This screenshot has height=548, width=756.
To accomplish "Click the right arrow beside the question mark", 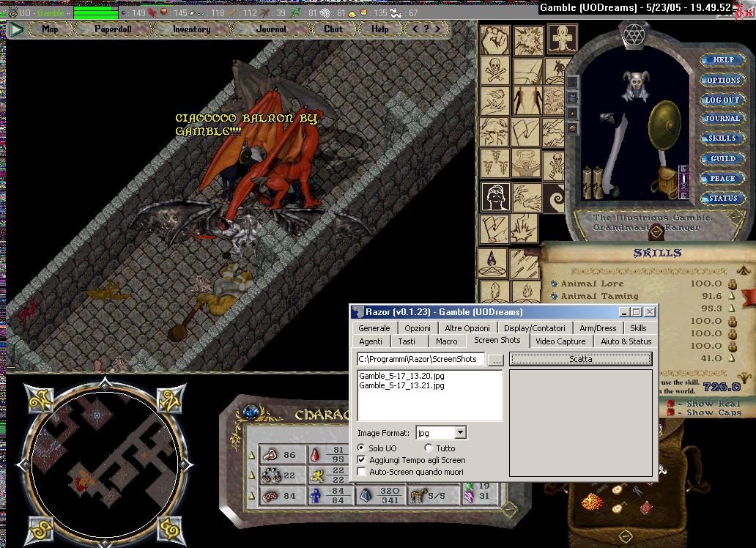I will click(x=437, y=29).
